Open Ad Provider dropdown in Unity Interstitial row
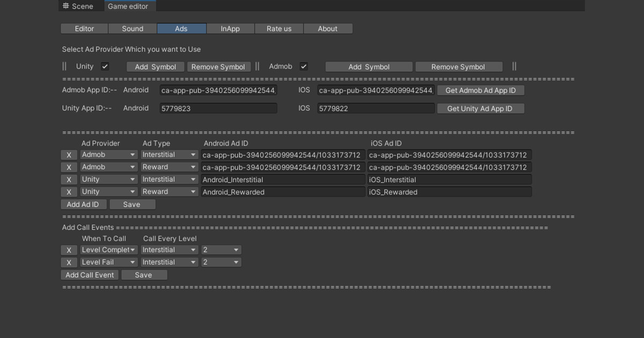Viewport: 644px width, 338px height. pyautogui.click(x=109, y=179)
